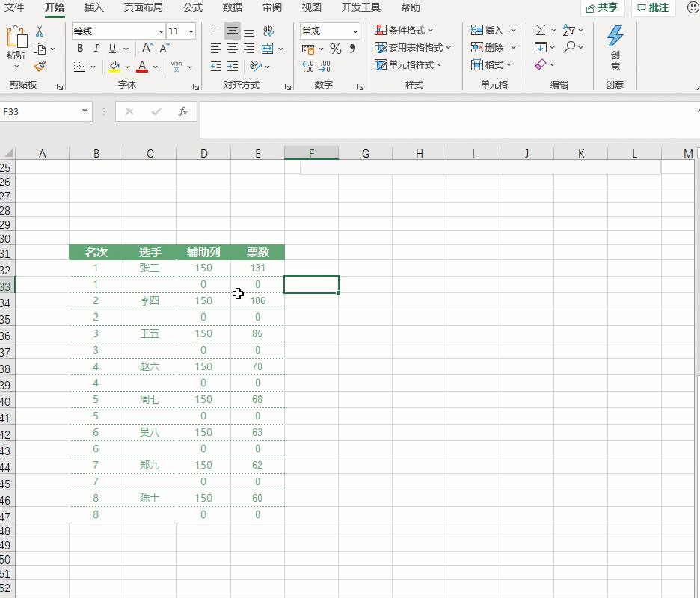Viewport: 700px width, 598px height.
Task: Toggle center alignment
Action: point(231,49)
